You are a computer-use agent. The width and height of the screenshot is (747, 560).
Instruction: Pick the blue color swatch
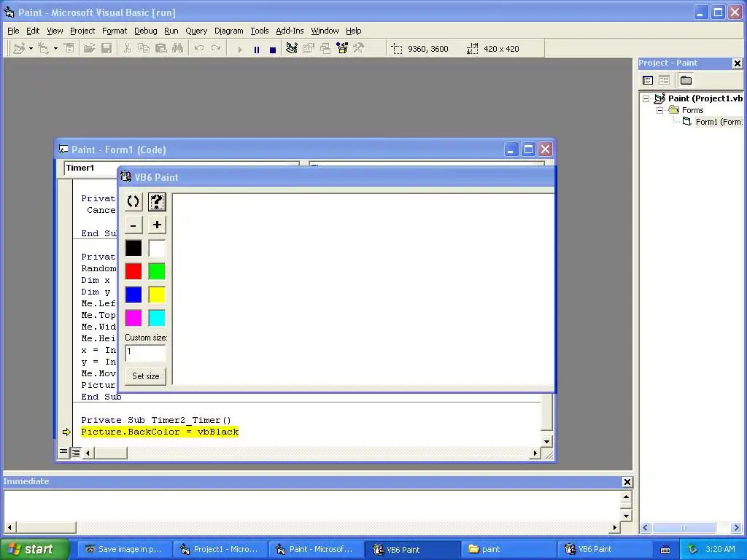pos(133,295)
